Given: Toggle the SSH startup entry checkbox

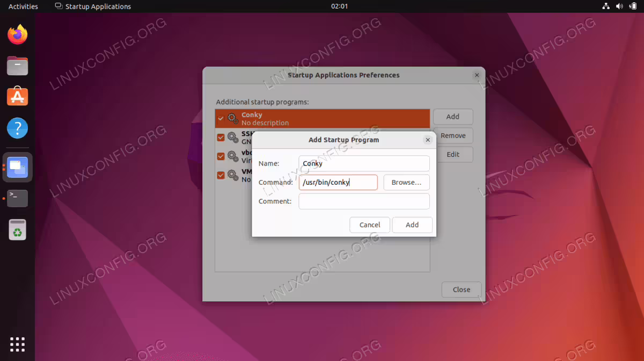Looking at the screenshot, I should tap(221, 138).
